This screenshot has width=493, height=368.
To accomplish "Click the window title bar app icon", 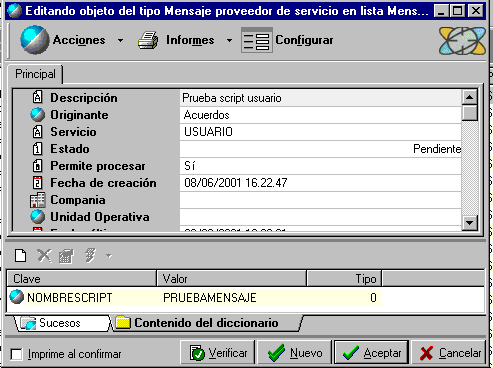I will [14, 11].
